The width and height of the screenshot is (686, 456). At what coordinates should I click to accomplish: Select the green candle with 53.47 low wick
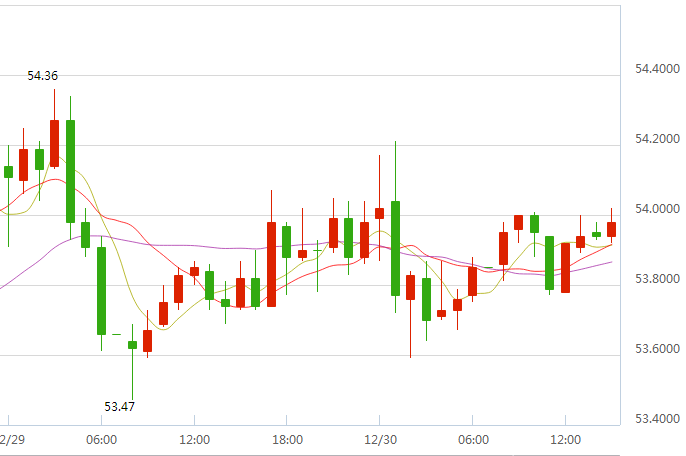pos(133,345)
